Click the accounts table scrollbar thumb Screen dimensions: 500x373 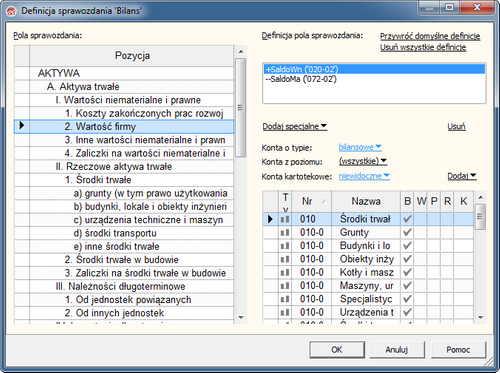coord(480,217)
